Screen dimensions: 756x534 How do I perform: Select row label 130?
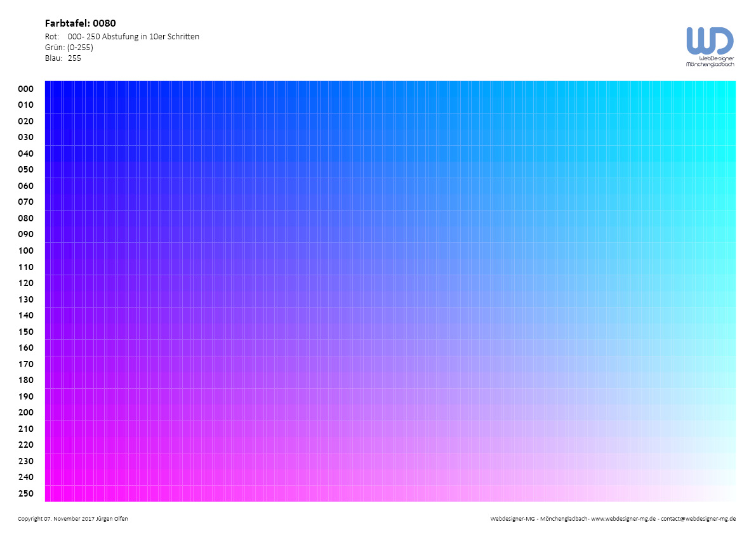[26, 299]
